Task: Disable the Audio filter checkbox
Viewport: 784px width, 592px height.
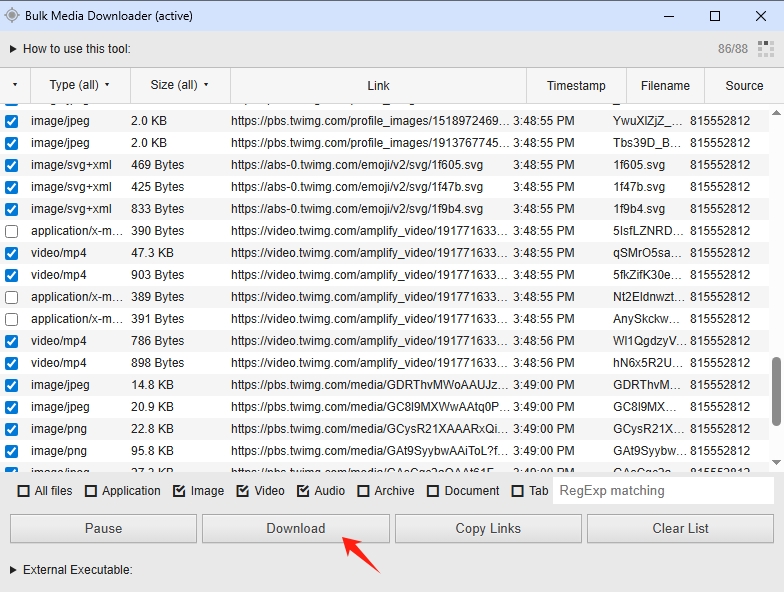Action: tap(302, 491)
